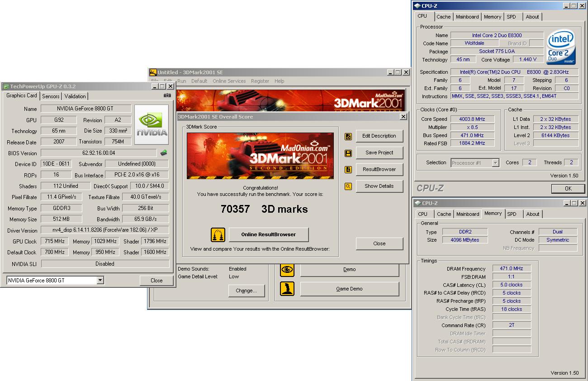Click the processor Name Intel Core 2 Duo E8300
The width and height of the screenshot is (588, 381).
pyautogui.click(x=497, y=35)
